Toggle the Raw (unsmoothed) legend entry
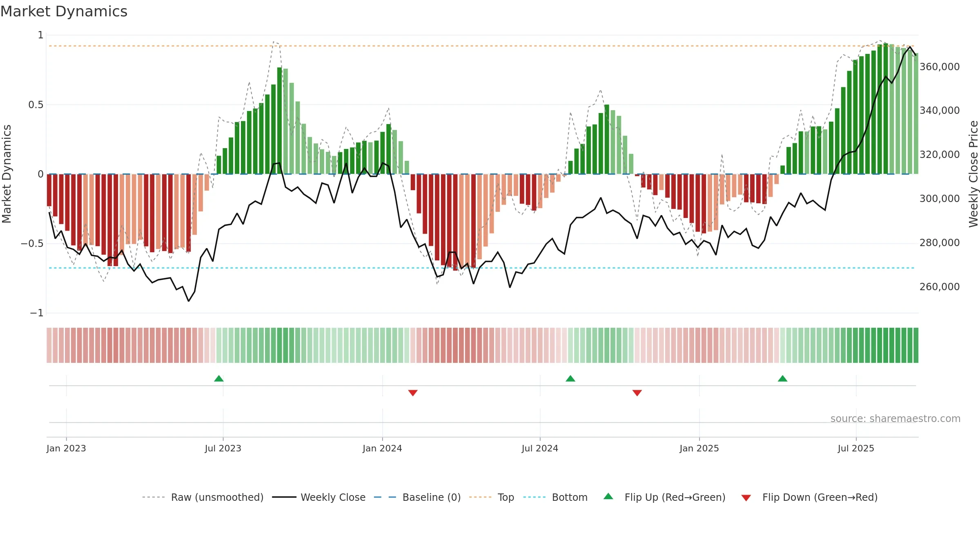The height and width of the screenshot is (551, 980). (203, 497)
